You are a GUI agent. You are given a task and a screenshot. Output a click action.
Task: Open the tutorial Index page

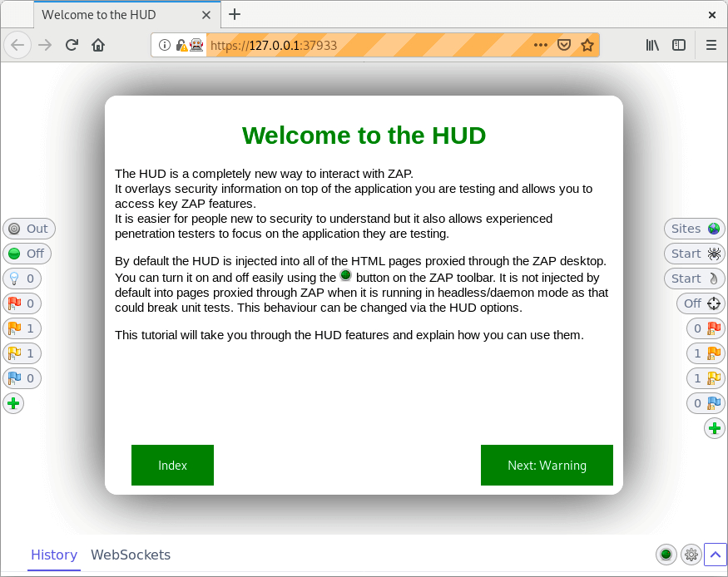[172, 465]
